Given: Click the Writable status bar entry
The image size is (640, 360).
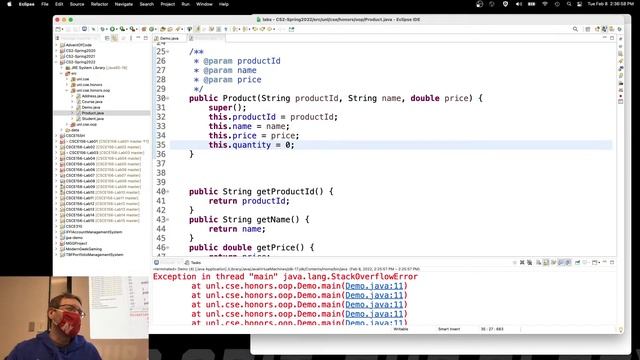Looking at the screenshot, I should [401, 329].
